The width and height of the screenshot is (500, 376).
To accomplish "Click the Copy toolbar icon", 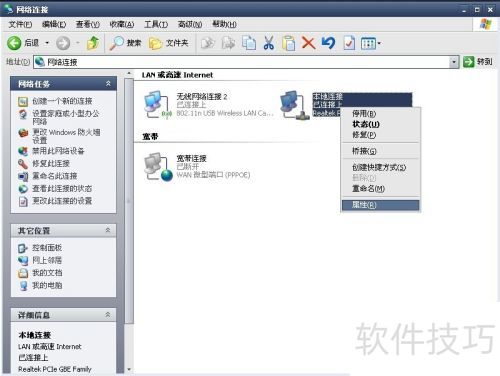I will pos(249,43).
